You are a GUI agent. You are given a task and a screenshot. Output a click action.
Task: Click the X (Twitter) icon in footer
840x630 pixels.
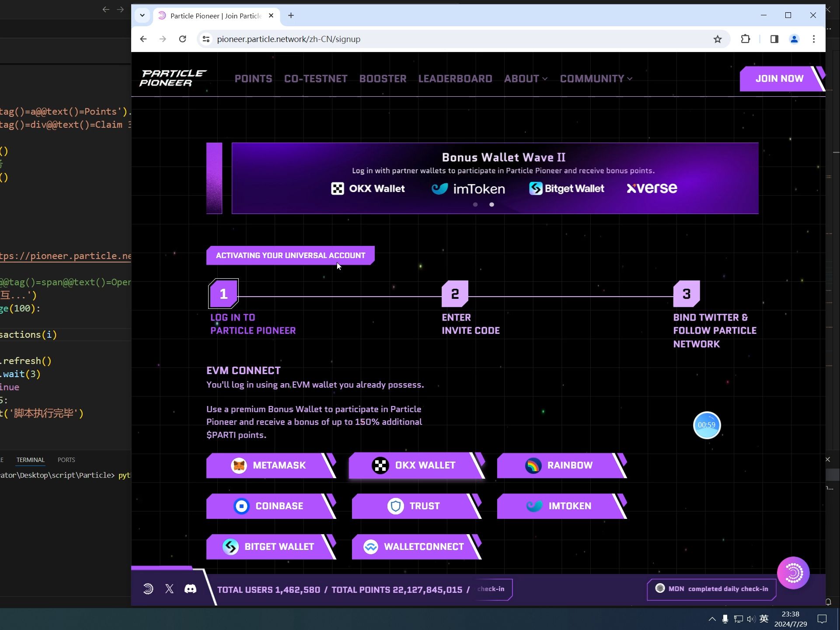(170, 589)
